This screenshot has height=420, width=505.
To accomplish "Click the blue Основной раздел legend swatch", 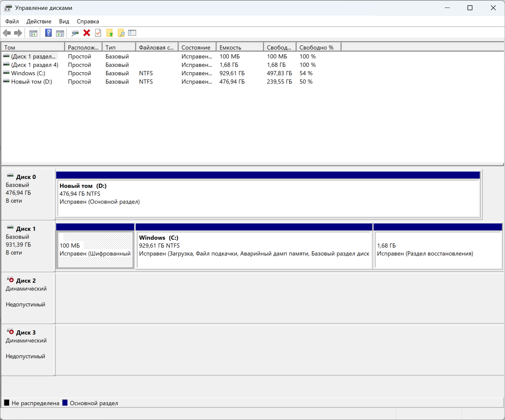I will (65, 403).
